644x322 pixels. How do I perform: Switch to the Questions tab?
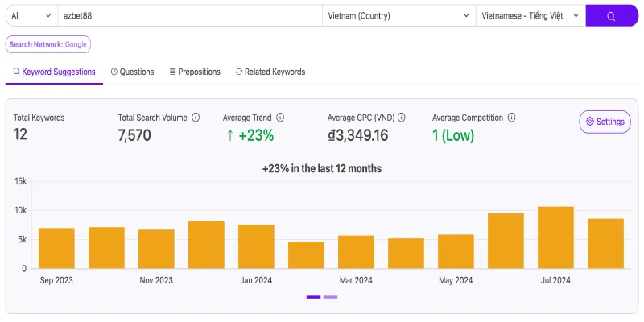tap(132, 72)
